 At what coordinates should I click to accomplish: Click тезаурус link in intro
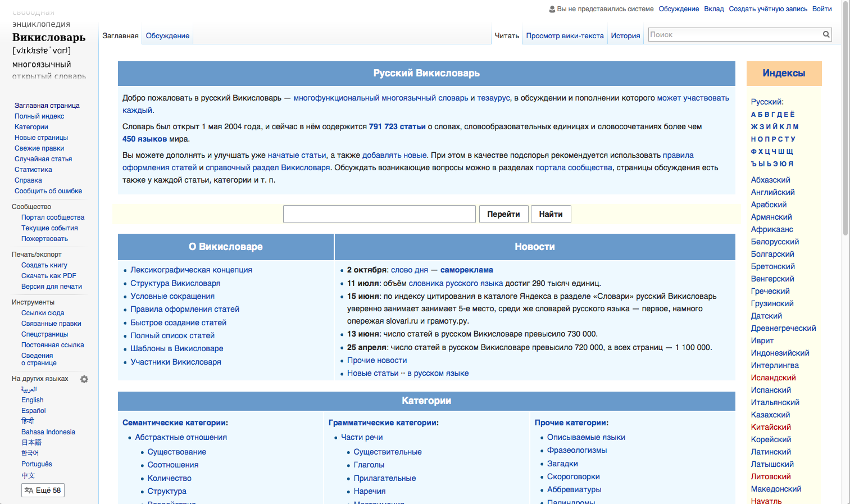click(493, 98)
